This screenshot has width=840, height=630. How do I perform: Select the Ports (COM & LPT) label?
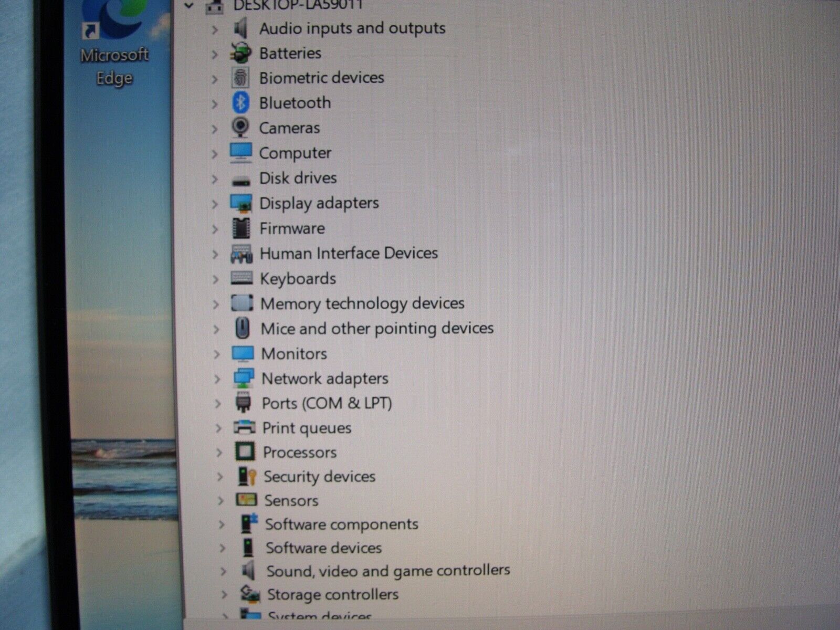pyautogui.click(x=327, y=403)
